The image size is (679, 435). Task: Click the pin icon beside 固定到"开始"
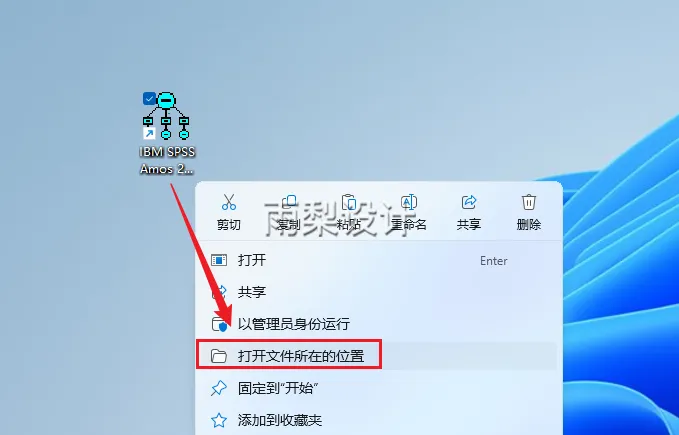pos(219,388)
